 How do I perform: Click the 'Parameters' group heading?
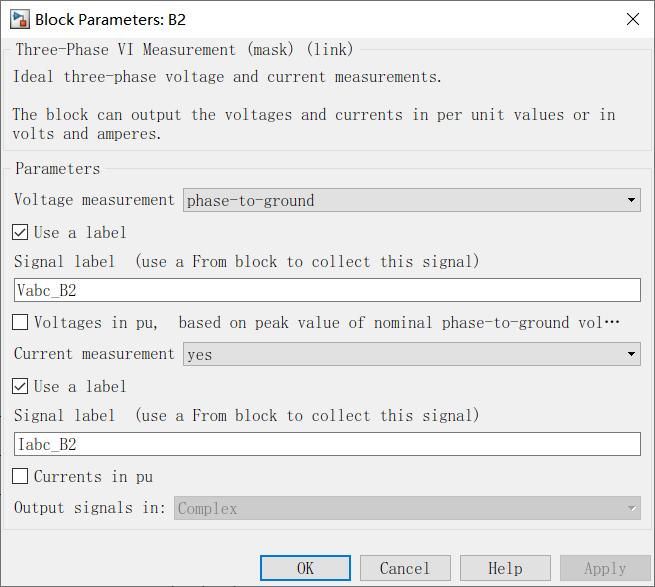coord(57,169)
